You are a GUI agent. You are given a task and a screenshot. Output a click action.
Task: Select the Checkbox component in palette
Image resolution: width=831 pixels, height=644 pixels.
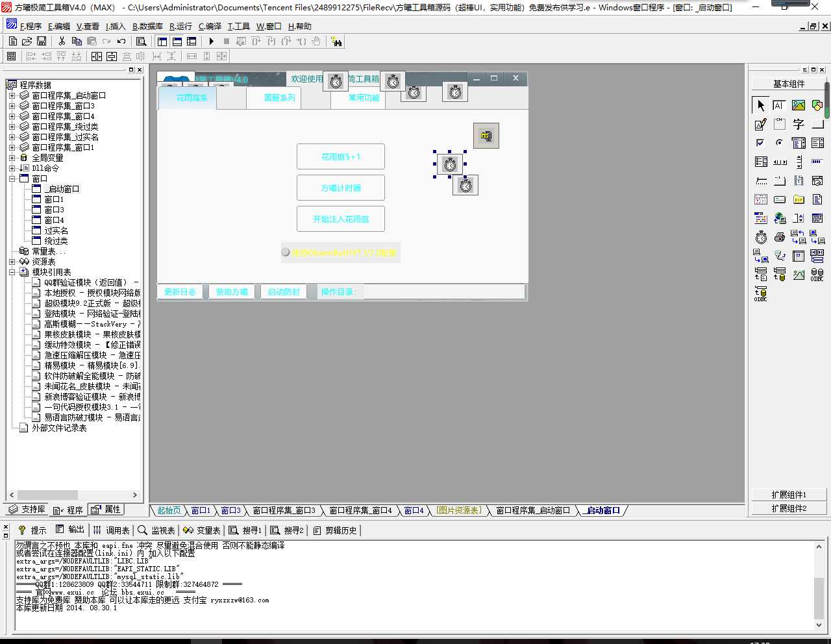coord(761,143)
